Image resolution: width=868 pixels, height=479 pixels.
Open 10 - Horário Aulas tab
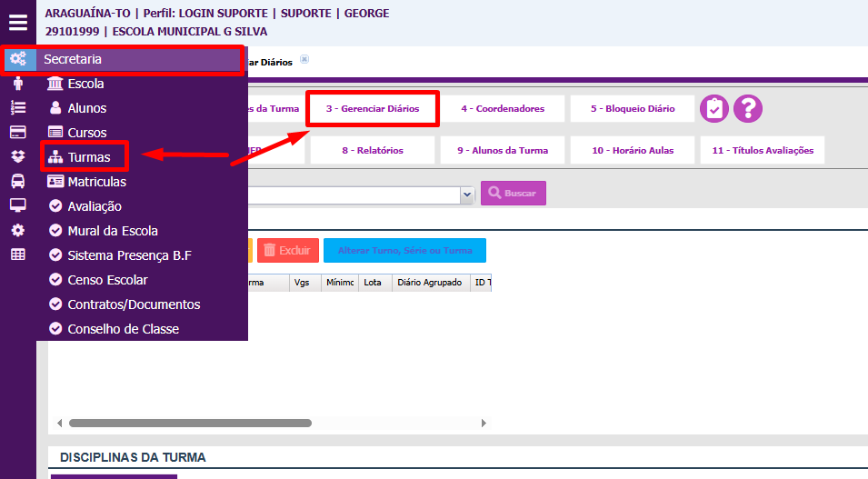(633, 151)
